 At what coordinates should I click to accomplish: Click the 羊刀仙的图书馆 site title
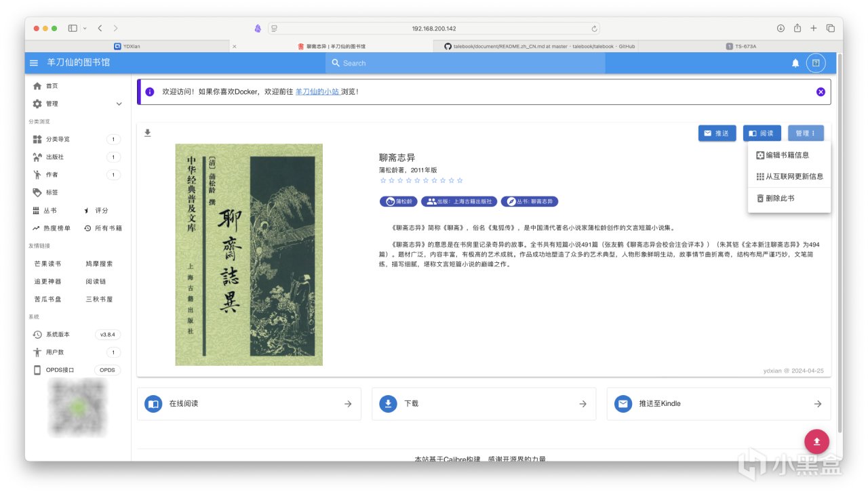(x=79, y=62)
